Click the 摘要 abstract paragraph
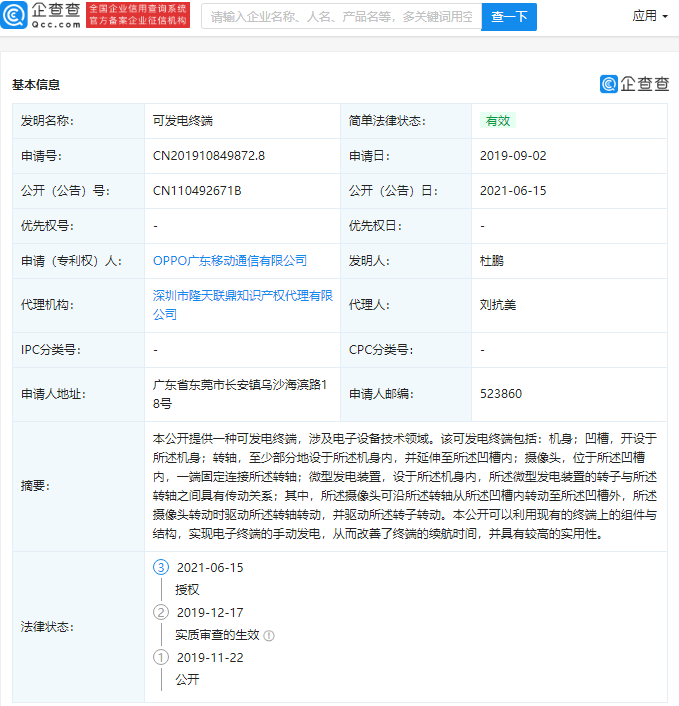This screenshot has width=679, height=706. (404, 486)
